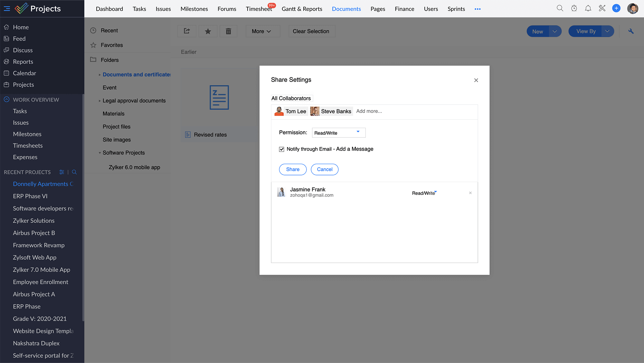Click the Cancel button in dialog
The height and width of the screenshot is (363, 644).
coord(325,169)
